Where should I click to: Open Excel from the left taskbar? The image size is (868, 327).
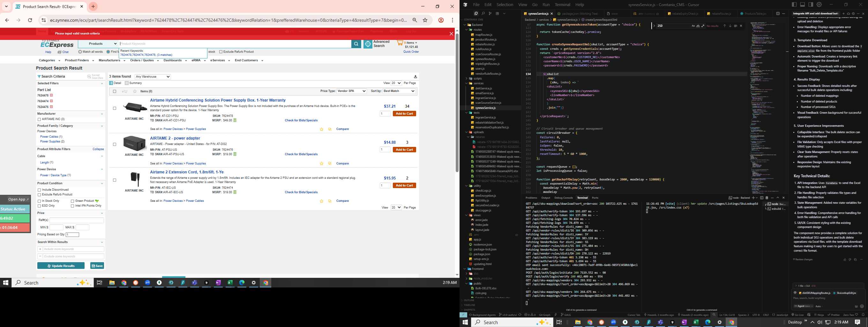(x=230, y=283)
